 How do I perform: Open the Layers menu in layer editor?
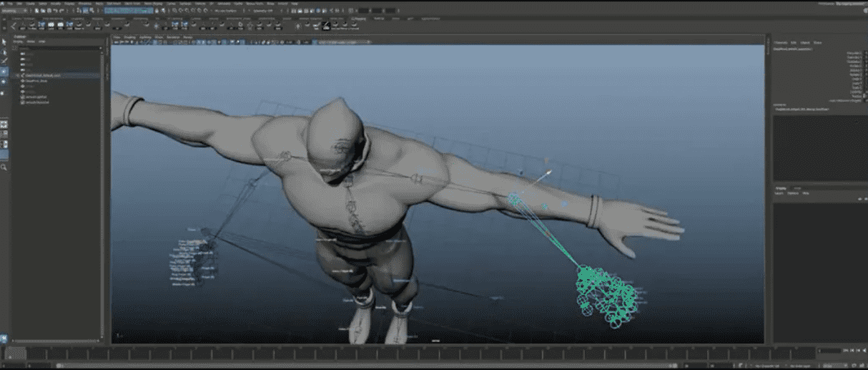click(x=780, y=193)
